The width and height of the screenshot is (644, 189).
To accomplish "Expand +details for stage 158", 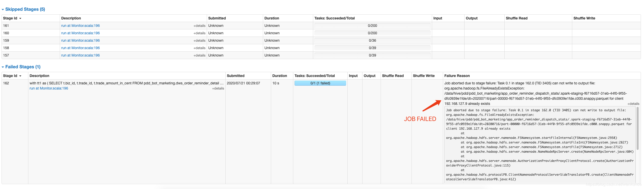I will tap(199, 48).
